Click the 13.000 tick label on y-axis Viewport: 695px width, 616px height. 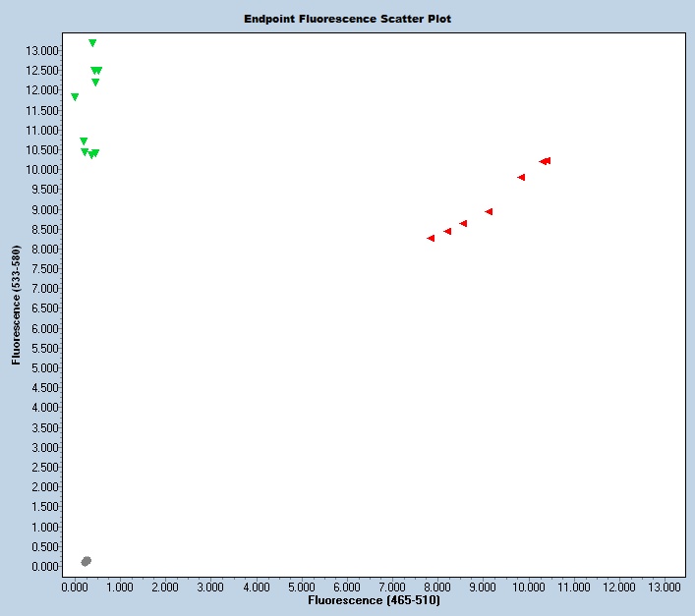click(x=42, y=50)
